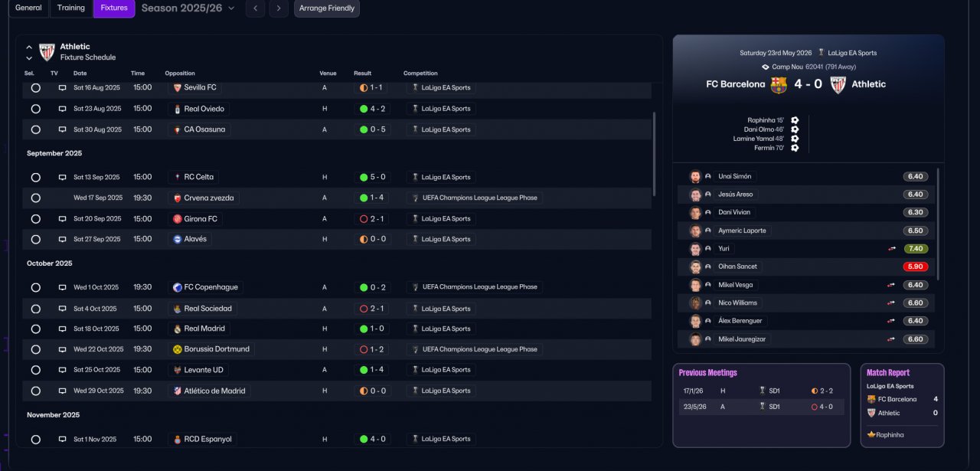The image size is (980, 471).
Task: Click the Result column header
Action: pyautogui.click(x=362, y=74)
